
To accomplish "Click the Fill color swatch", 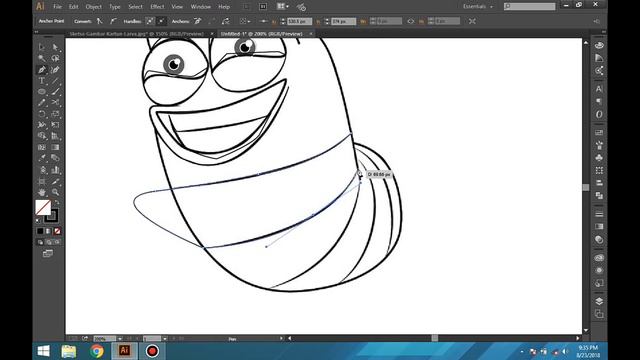I will coord(43,207).
